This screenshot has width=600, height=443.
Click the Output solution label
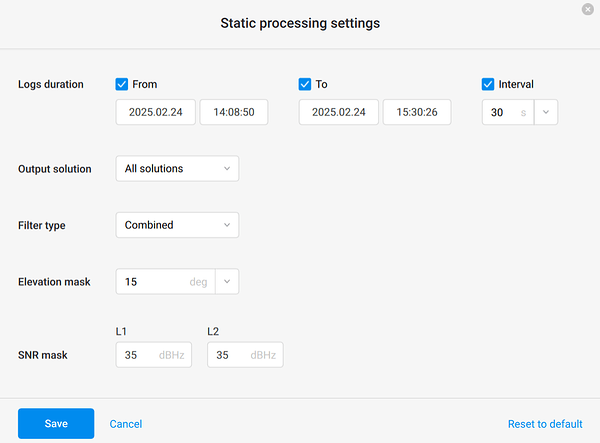coord(55,169)
